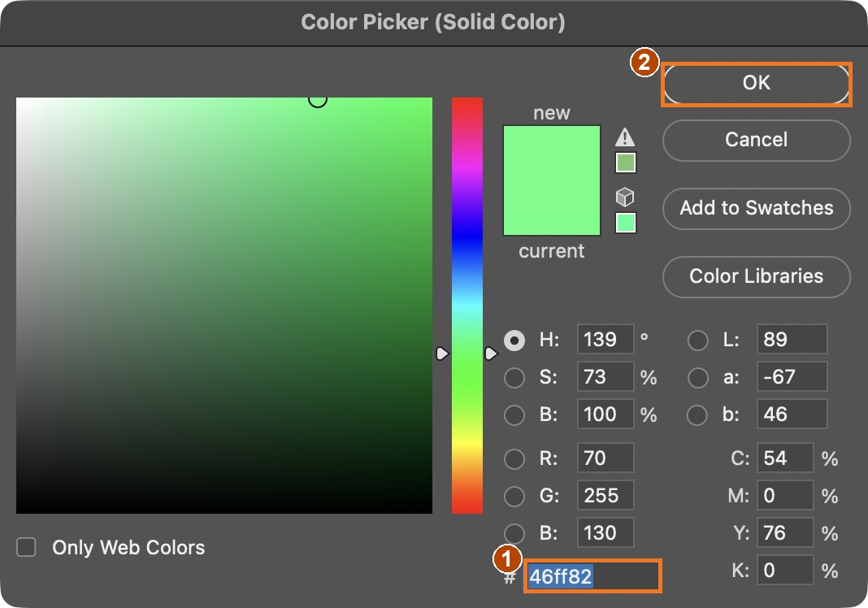Click the G field showing 255

[x=605, y=495]
